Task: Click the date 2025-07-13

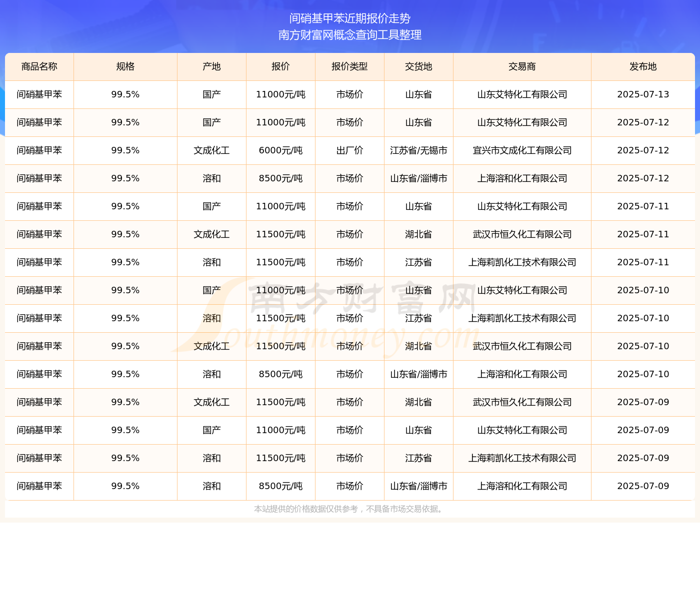Action: (x=643, y=94)
